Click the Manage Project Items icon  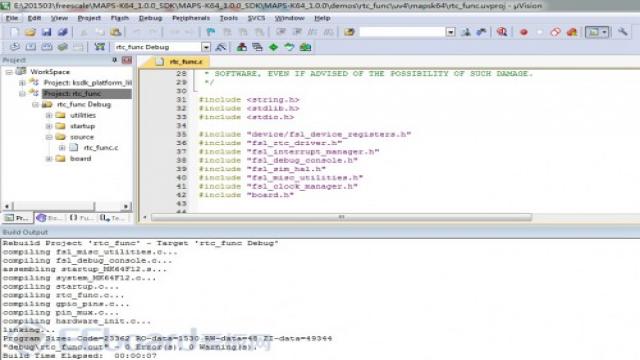click(242, 47)
